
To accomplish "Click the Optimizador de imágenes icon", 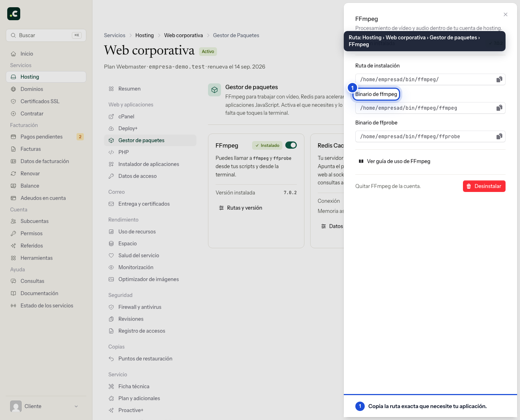I will pyautogui.click(x=111, y=279).
